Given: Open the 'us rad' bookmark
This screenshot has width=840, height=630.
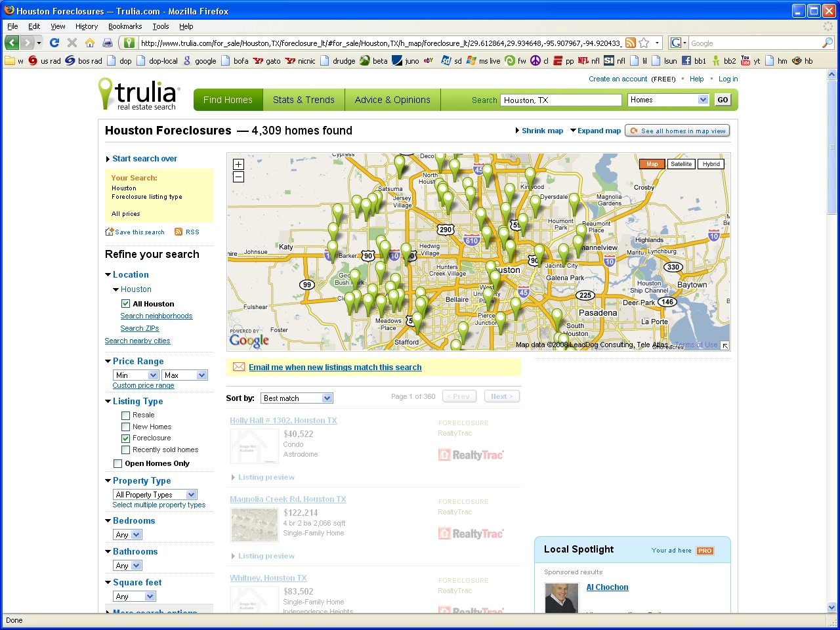Looking at the screenshot, I should tap(45, 60).
